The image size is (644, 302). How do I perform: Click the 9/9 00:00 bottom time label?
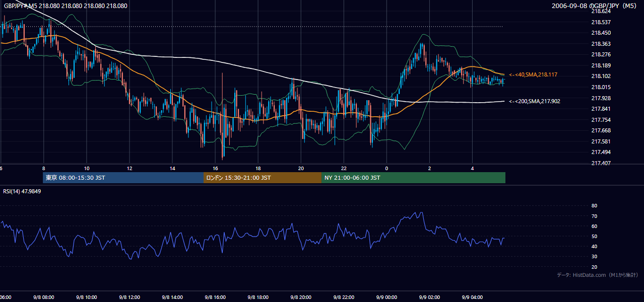(387, 297)
